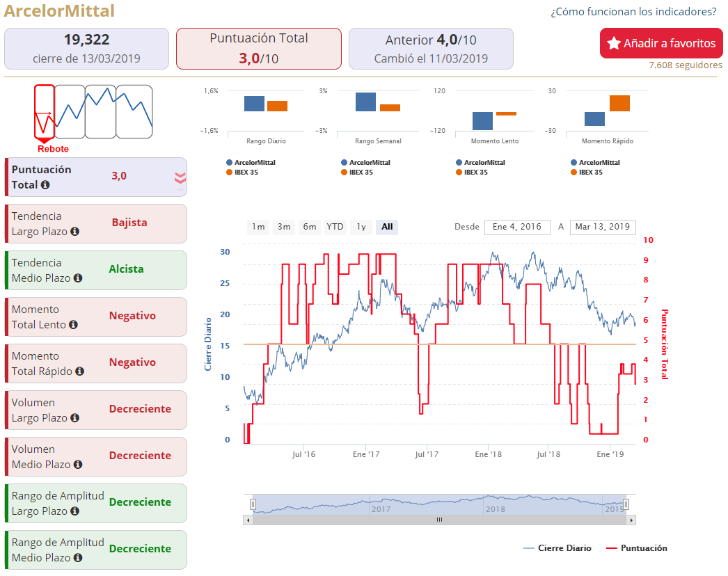The width and height of the screenshot is (728, 576).
Task: Expand the Puntuación Total double chevron
Action: coord(180,178)
